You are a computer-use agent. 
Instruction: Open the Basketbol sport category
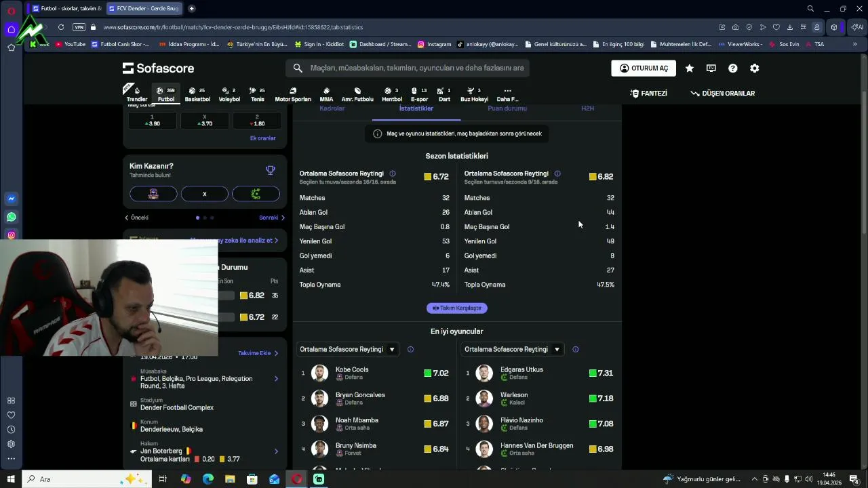[197, 94]
